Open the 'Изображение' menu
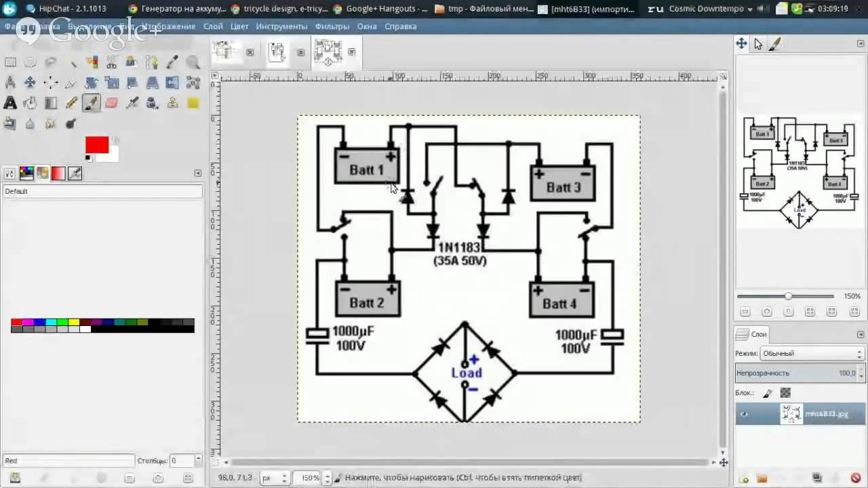 pos(168,26)
